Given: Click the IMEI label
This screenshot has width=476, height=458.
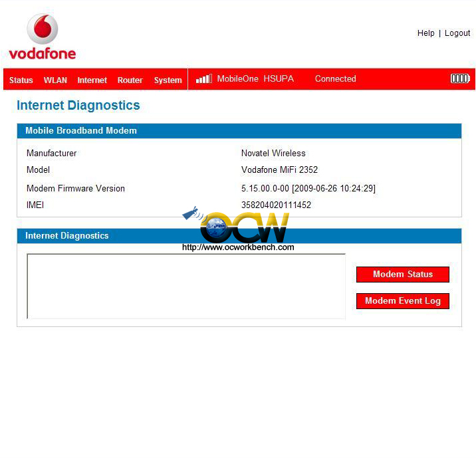Looking at the screenshot, I should pos(35,205).
